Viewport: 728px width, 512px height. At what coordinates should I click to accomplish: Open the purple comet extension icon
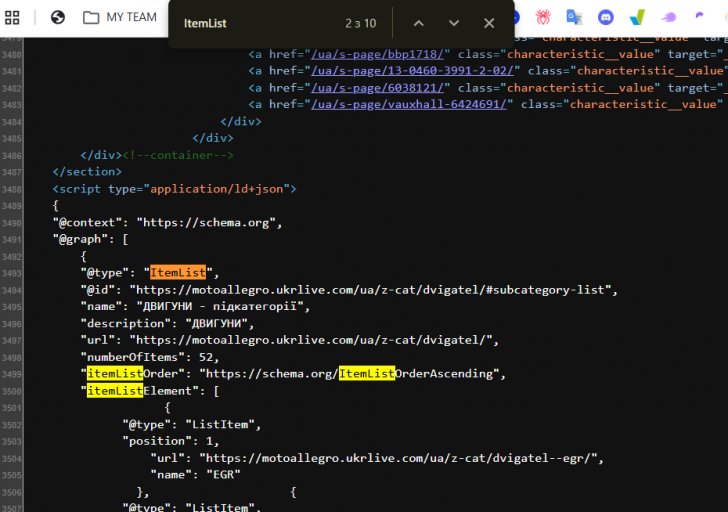(x=669, y=18)
